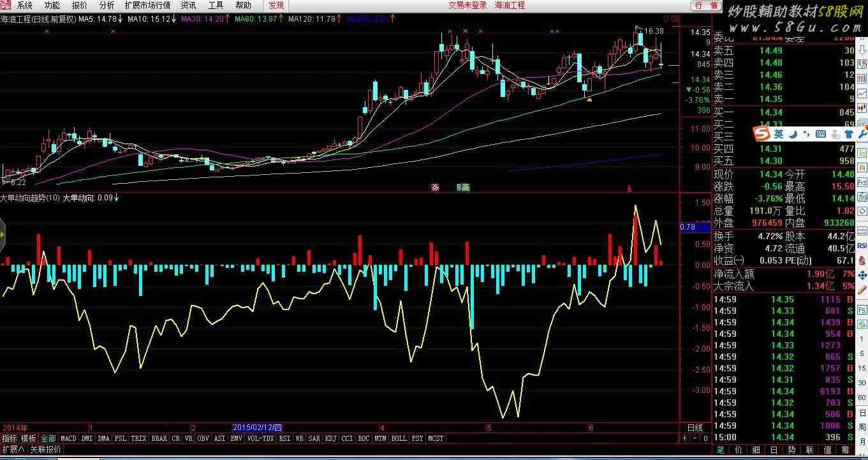
Task: Select the RSI indicator tab
Action: click(x=284, y=438)
